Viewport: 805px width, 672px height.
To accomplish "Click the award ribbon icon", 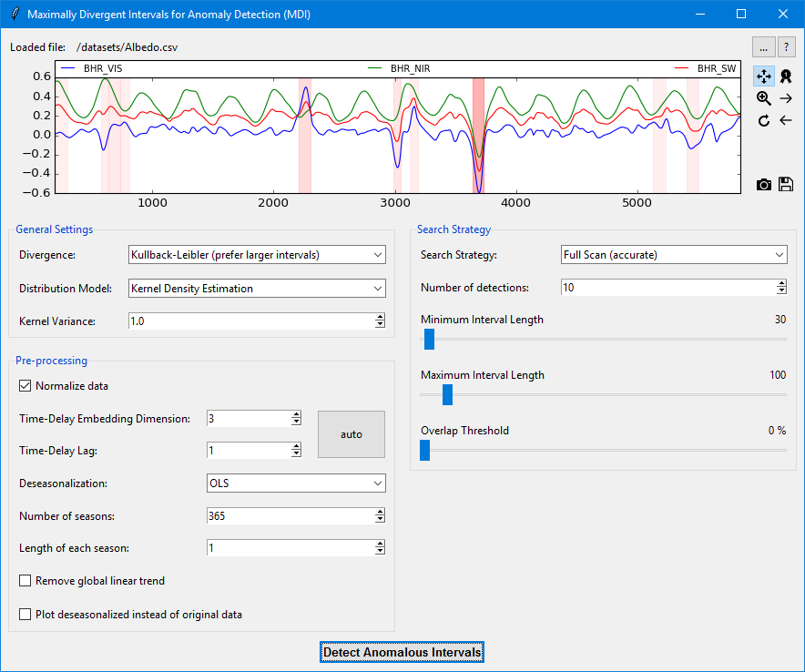I will (786, 76).
